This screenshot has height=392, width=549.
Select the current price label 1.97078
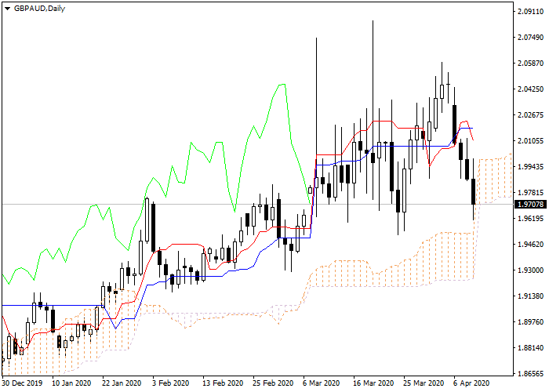[530, 204]
